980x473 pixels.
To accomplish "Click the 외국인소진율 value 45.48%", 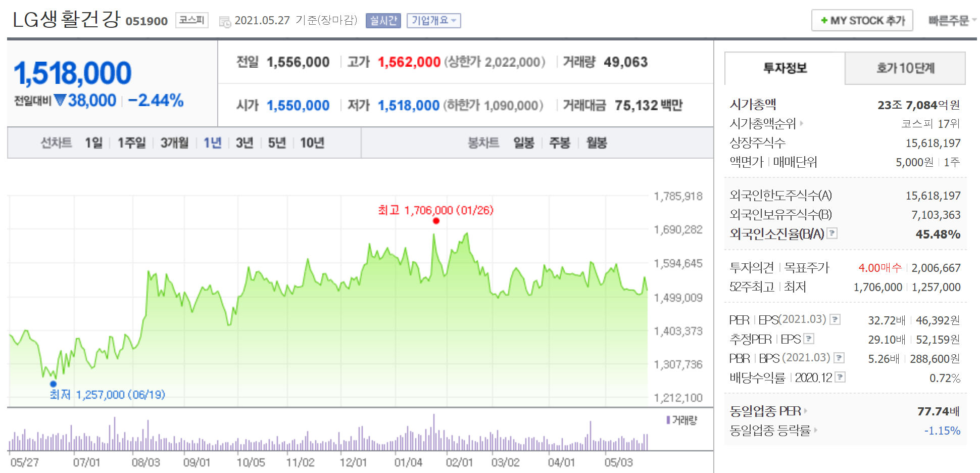I will [x=938, y=234].
